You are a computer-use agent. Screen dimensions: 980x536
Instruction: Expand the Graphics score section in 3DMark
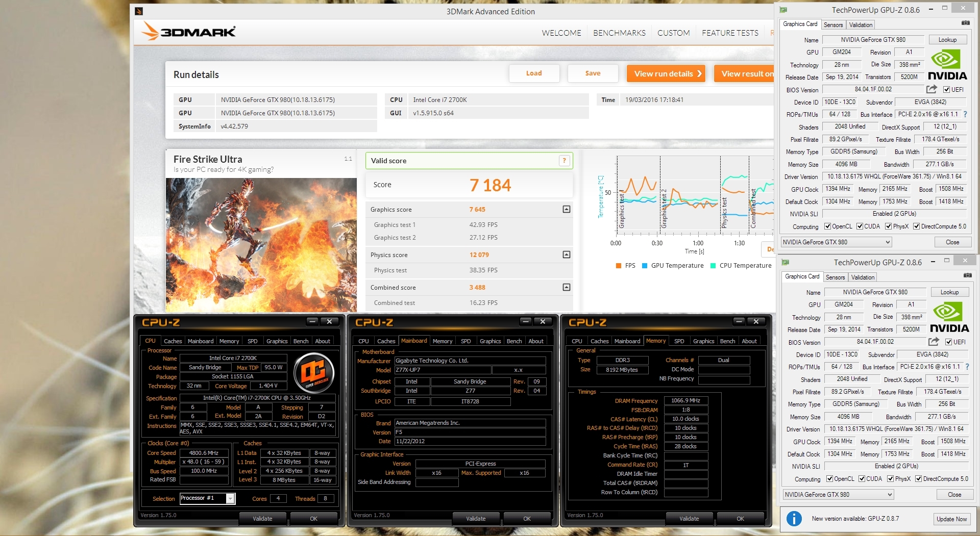point(566,210)
